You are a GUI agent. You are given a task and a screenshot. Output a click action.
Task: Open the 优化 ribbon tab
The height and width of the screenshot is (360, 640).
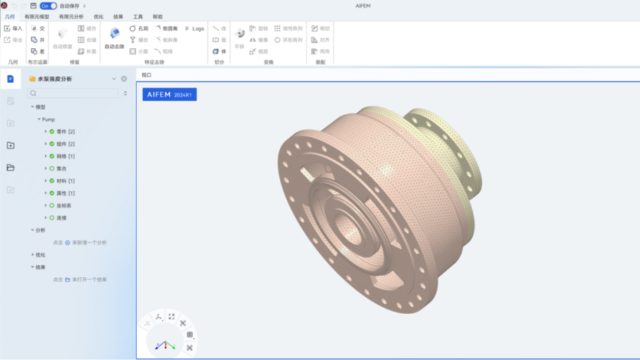point(98,17)
